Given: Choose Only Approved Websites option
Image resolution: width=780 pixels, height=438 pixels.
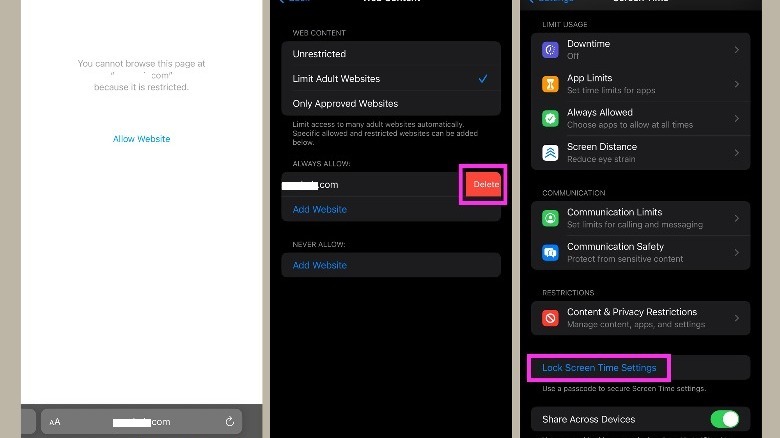Looking at the screenshot, I should 345,104.
